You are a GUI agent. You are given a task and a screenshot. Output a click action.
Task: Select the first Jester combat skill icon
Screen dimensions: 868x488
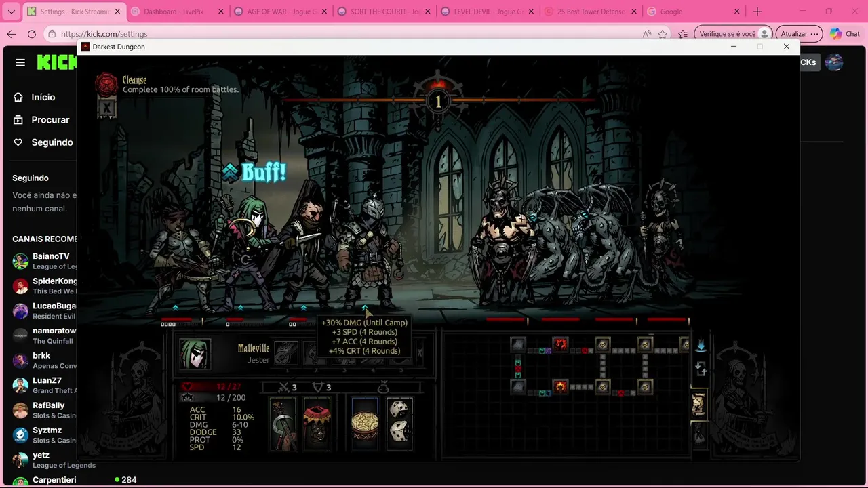[286, 353]
